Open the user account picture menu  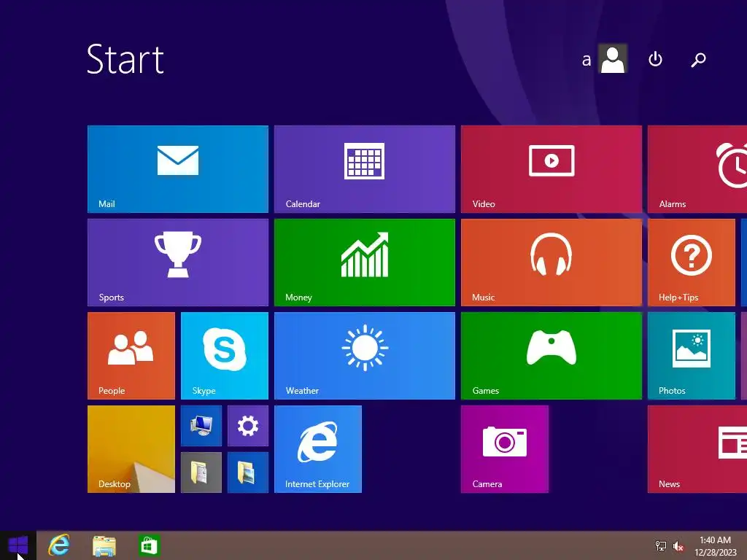coord(612,58)
